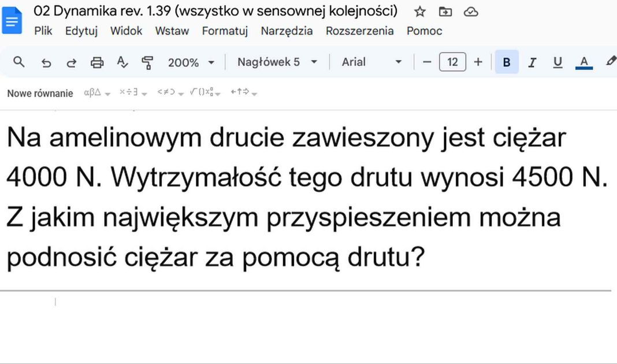Expand the Nagłówek 5 style dropdown
617x364 pixels.
pyautogui.click(x=277, y=62)
